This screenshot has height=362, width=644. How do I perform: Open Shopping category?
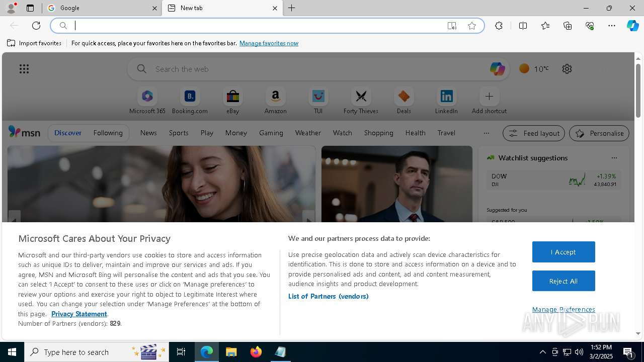(378, 133)
